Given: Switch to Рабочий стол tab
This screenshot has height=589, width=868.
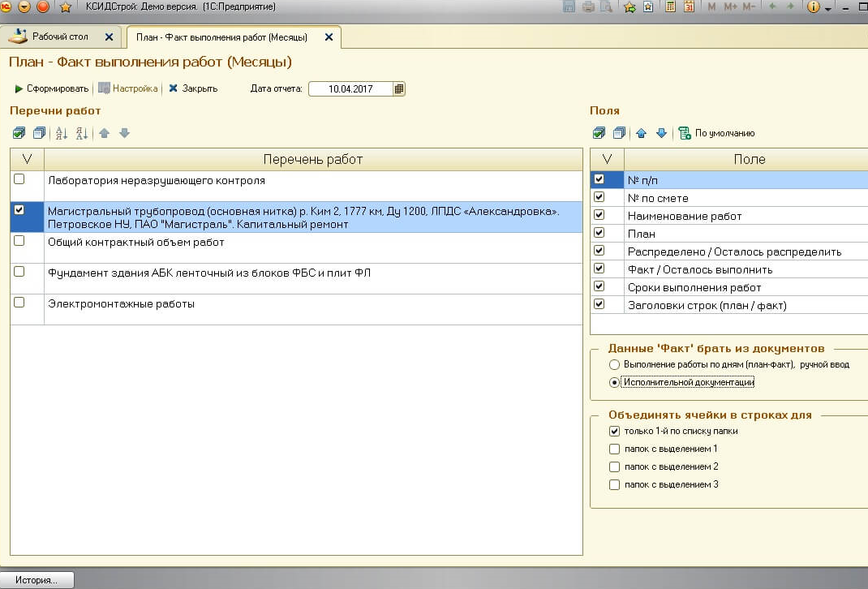Looking at the screenshot, I should coord(62,37).
